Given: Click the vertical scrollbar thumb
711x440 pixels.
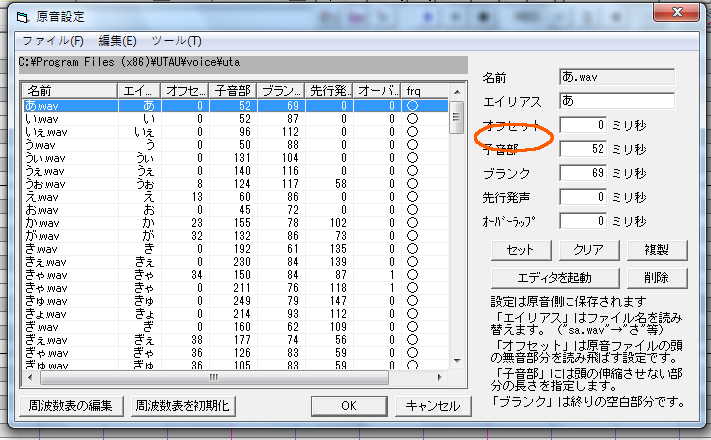Looking at the screenshot, I should 457,117.
